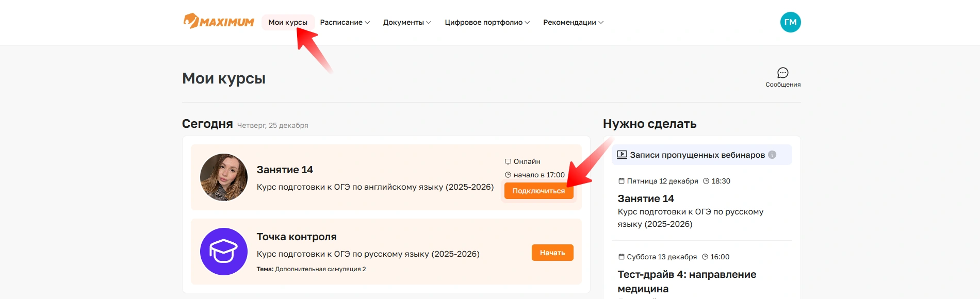Click calendar icon by Пятница 12 декабря

(x=622, y=181)
